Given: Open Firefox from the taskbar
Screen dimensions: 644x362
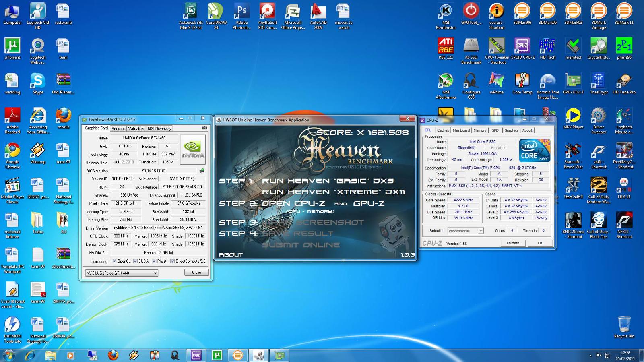Looking at the screenshot, I should (x=113, y=355).
